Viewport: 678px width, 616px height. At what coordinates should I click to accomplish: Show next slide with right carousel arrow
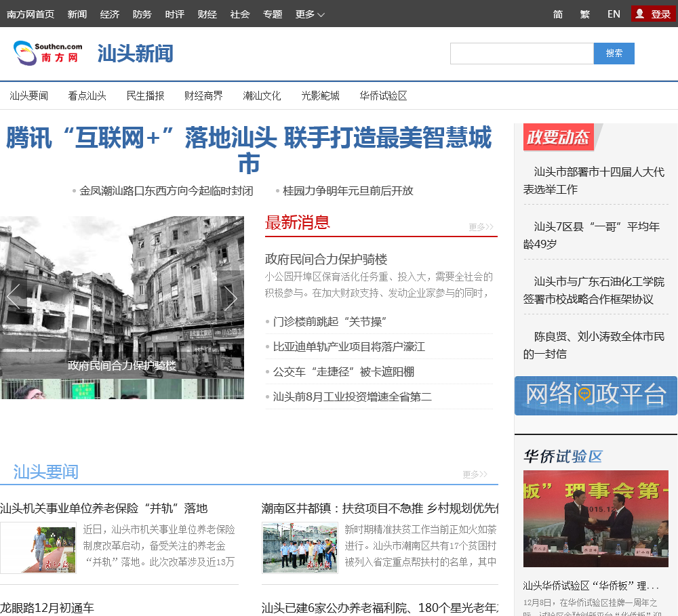tap(231, 298)
